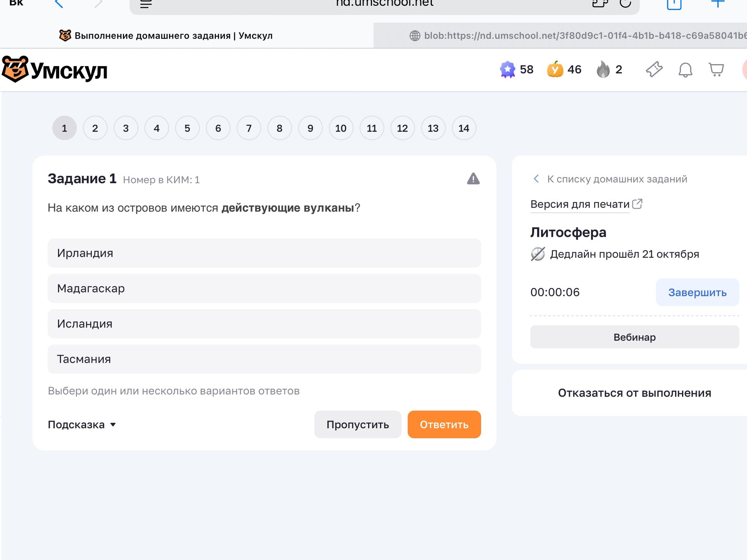Select the answer option Ирландия
This screenshot has width=747, height=560.
[x=264, y=253]
